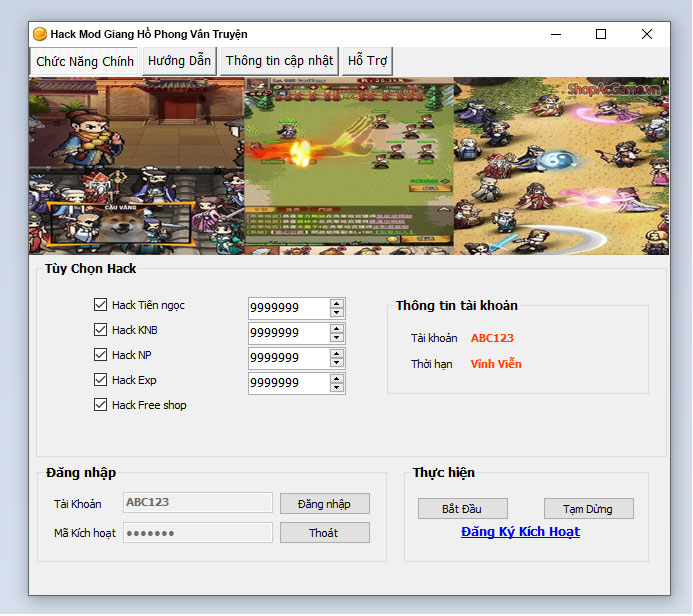Click the Hack KNB number field
The image size is (693, 616).
coord(289,333)
